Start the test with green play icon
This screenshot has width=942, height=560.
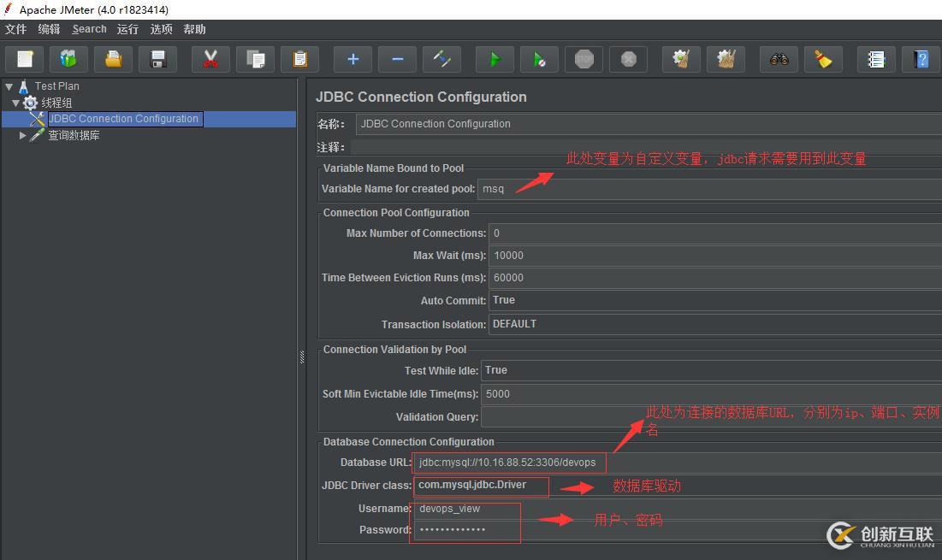tap(495, 60)
